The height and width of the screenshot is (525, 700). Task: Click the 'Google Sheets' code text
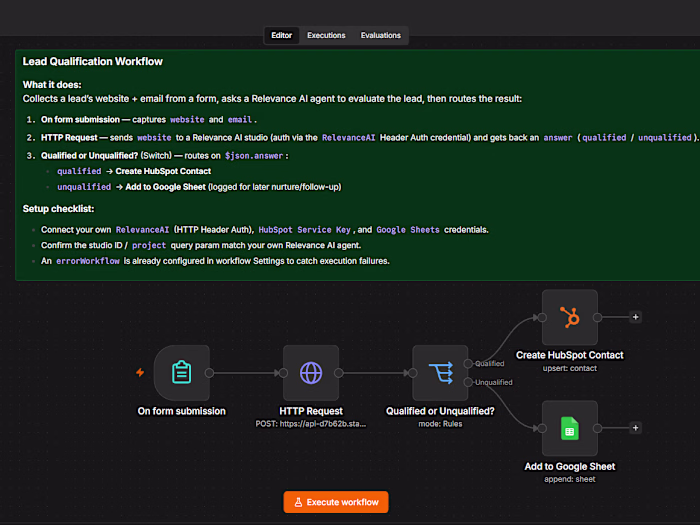pyautogui.click(x=408, y=230)
